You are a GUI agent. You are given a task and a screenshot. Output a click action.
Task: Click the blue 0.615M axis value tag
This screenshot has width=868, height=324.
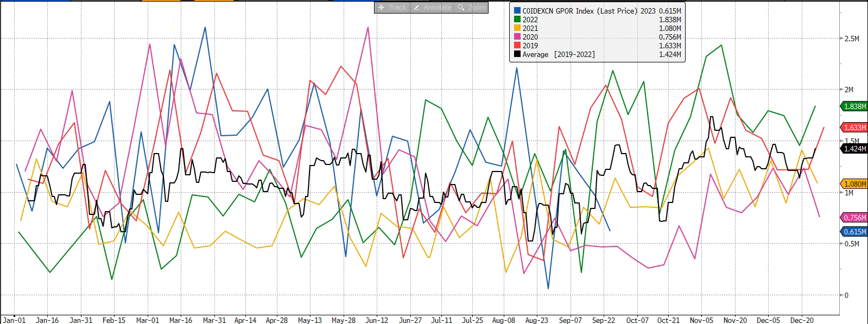pyautogui.click(x=854, y=232)
